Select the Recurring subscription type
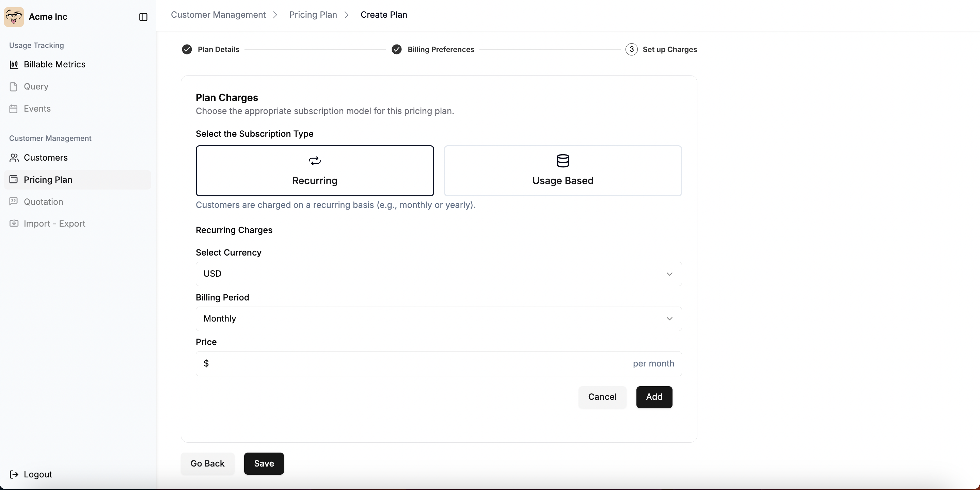The image size is (980, 490). click(315, 171)
